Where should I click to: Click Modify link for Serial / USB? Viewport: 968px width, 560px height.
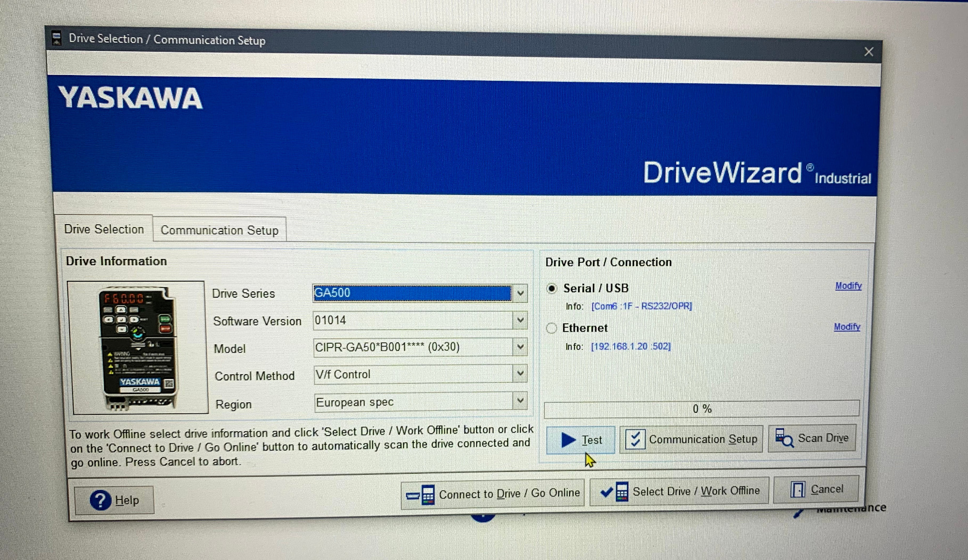[x=848, y=286]
